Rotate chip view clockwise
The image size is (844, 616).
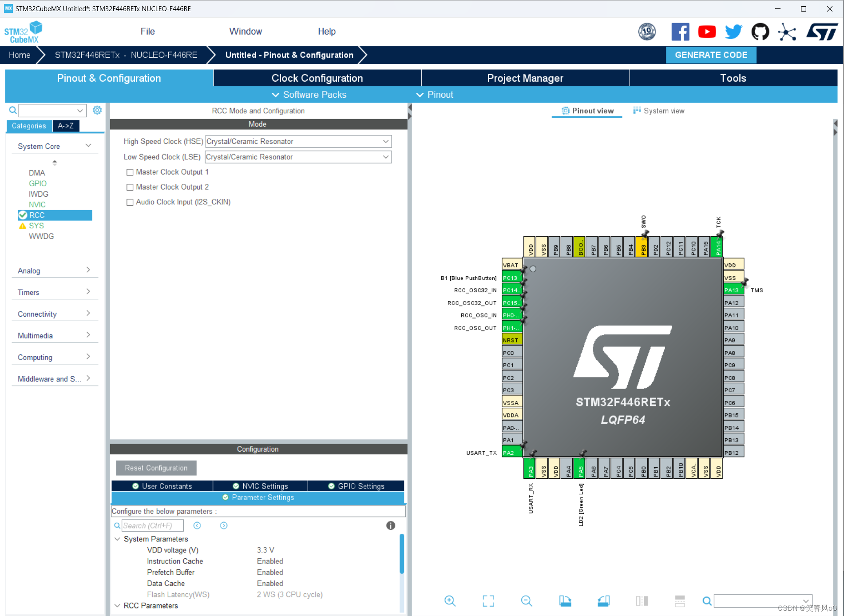pos(565,601)
